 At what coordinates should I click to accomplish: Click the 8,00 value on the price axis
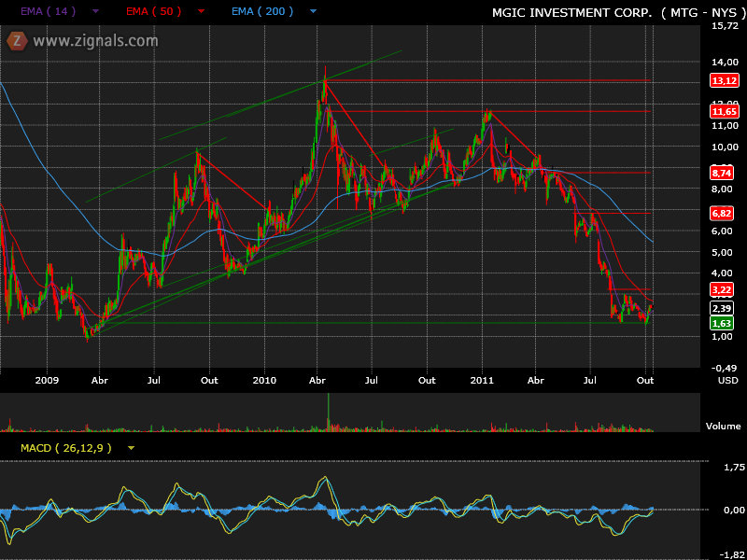722,189
